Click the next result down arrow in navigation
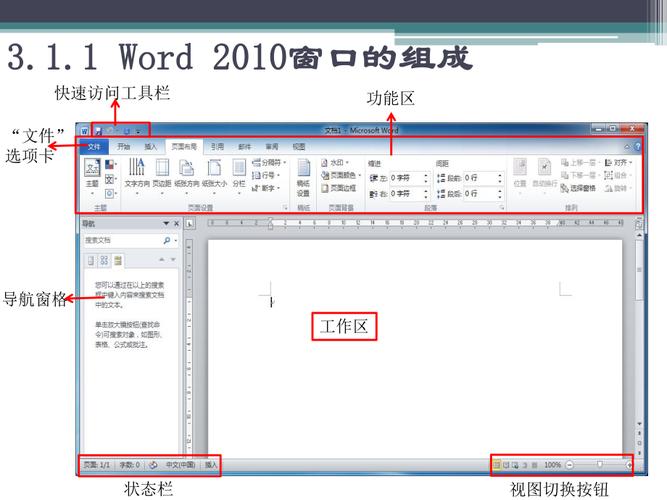Image resolution: width=667 pixels, height=500 pixels. coord(173,259)
